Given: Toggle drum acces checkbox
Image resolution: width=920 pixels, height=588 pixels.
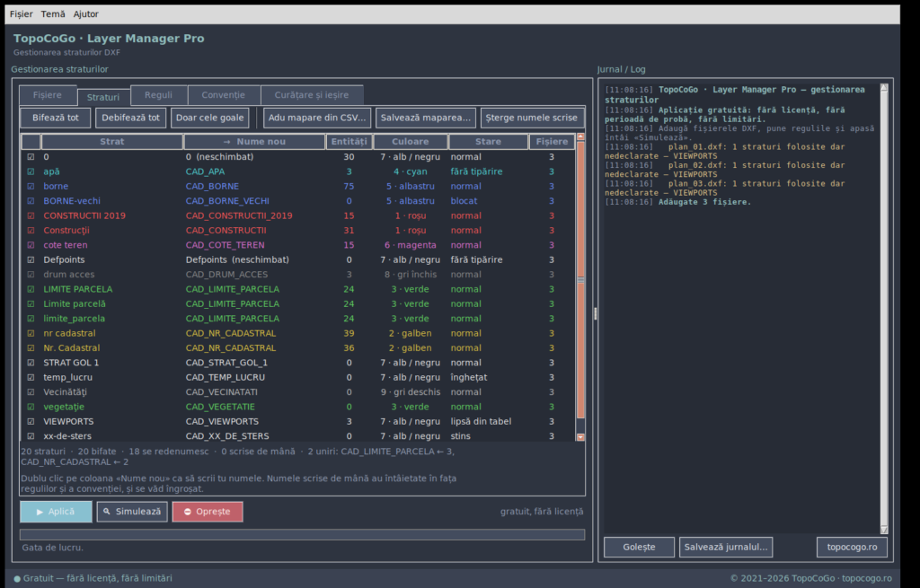Looking at the screenshot, I should 31,275.
